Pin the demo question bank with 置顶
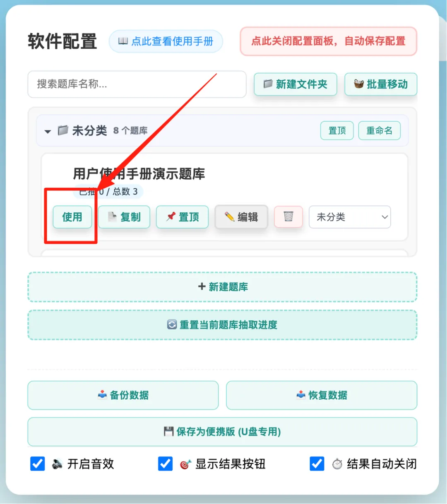Viewport: 447px width, 504px height. pyautogui.click(x=182, y=217)
